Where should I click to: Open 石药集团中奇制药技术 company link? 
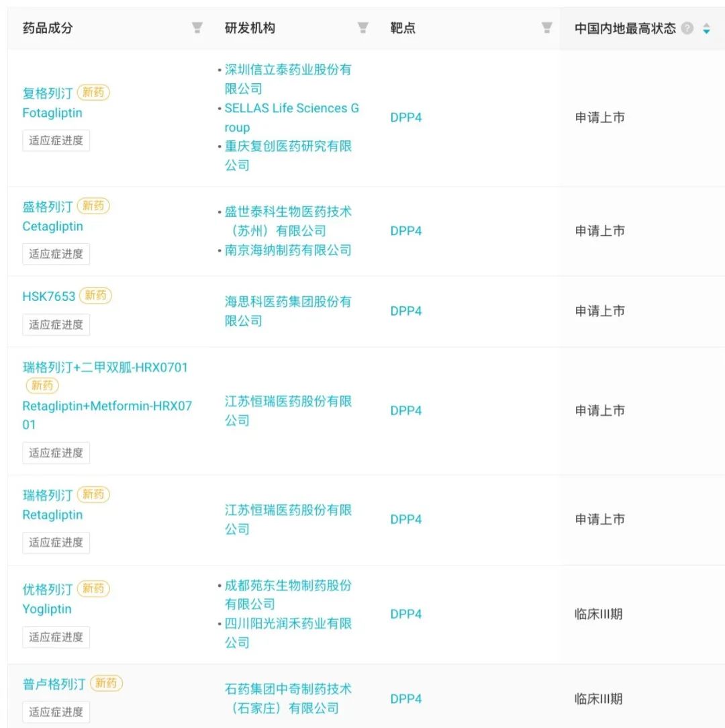(x=288, y=698)
